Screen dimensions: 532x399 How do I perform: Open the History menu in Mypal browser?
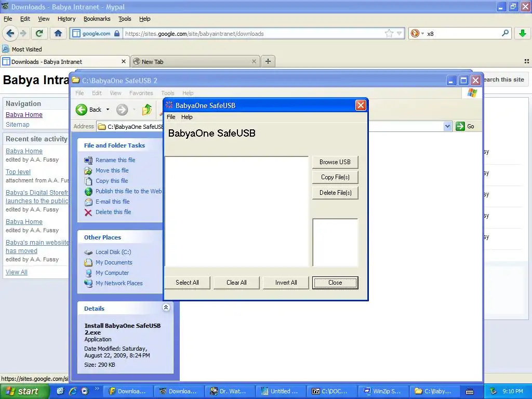(66, 19)
